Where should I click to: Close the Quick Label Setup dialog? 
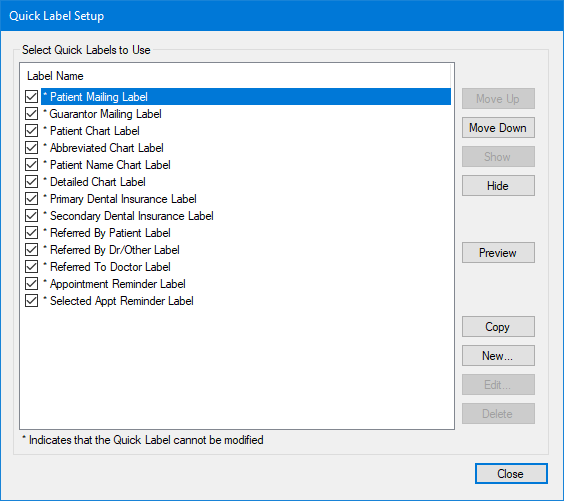point(511,474)
